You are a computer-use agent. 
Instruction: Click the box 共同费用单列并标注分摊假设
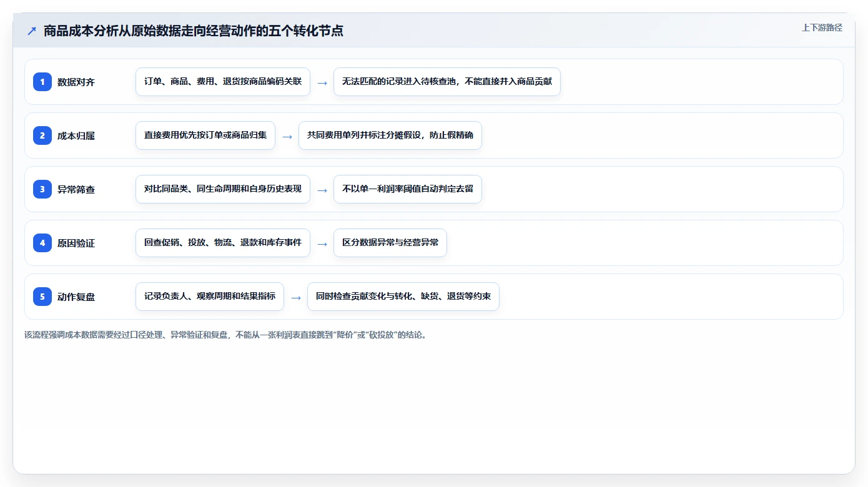pos(390,135)
